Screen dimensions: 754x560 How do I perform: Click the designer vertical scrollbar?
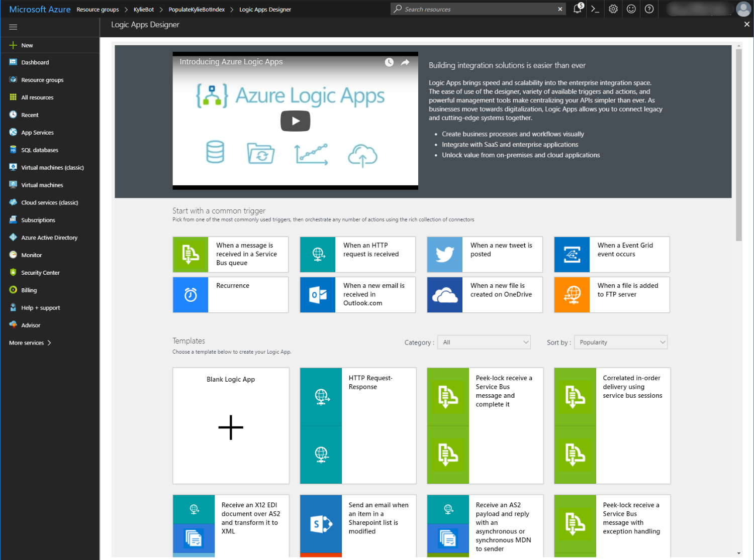[738, 146]
